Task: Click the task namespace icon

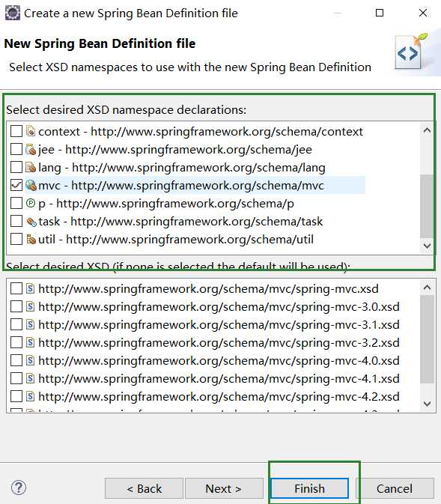Action: 31,222
